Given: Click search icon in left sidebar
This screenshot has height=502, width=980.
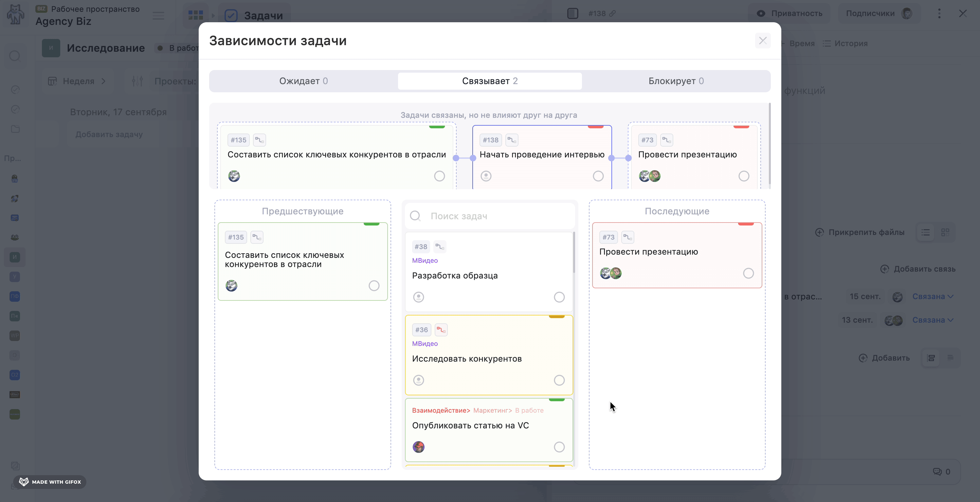Looking at the screenshot, I should pos(15,56).
